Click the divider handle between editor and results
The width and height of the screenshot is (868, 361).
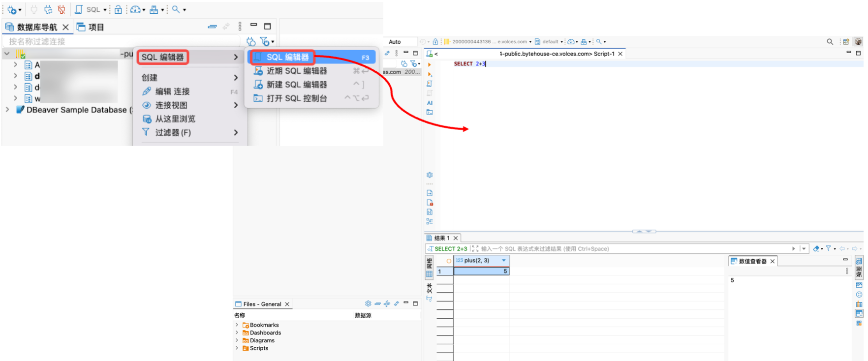click(x=644, y=231)
